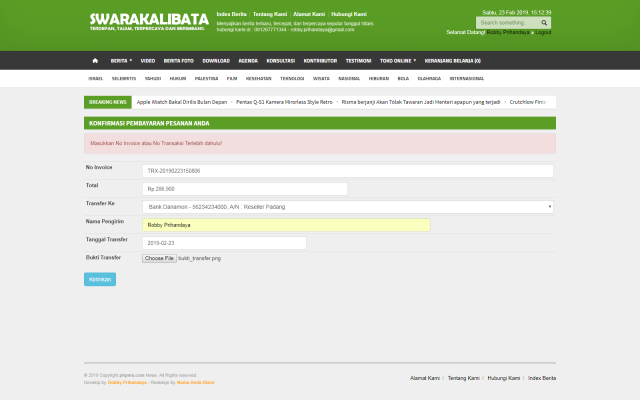The height and width of the screenshot is (400, 640).
Task: Click Choose File for Bukti Transfer
Action: tap(158, 258)
